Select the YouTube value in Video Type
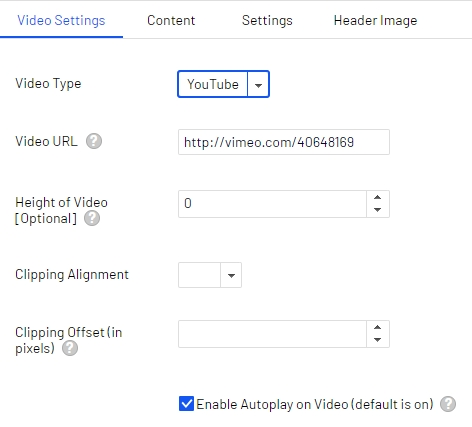Image resolution: width=472 pixels, height=427 pixels. pos(213,84)
